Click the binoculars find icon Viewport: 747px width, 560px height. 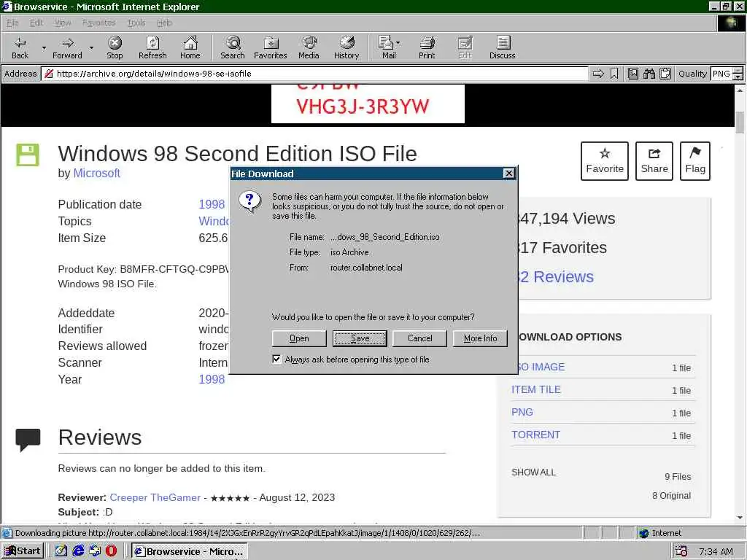point(649,74)
